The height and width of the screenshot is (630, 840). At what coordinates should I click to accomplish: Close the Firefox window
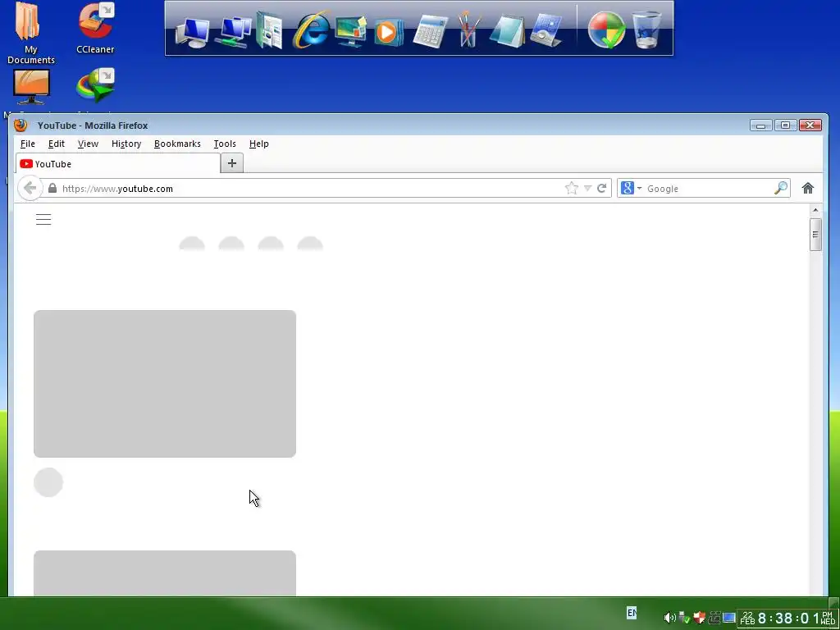coord(810,126)
